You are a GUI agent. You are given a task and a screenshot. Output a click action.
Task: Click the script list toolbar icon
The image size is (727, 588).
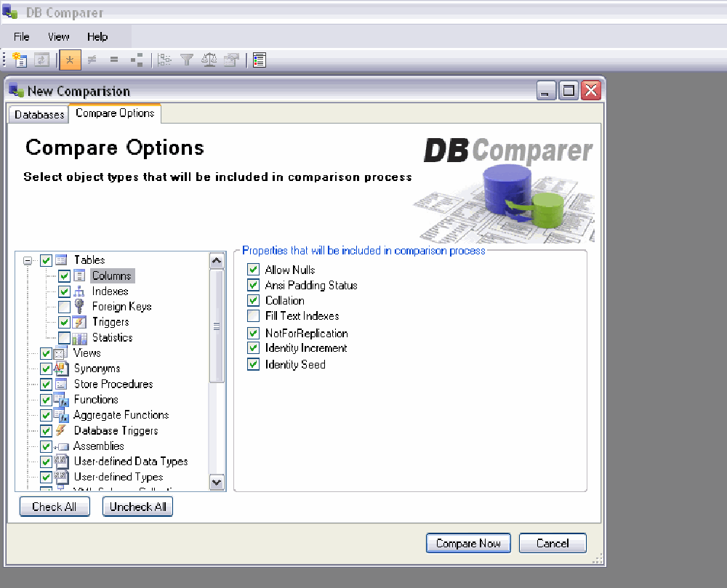point(260,60)
